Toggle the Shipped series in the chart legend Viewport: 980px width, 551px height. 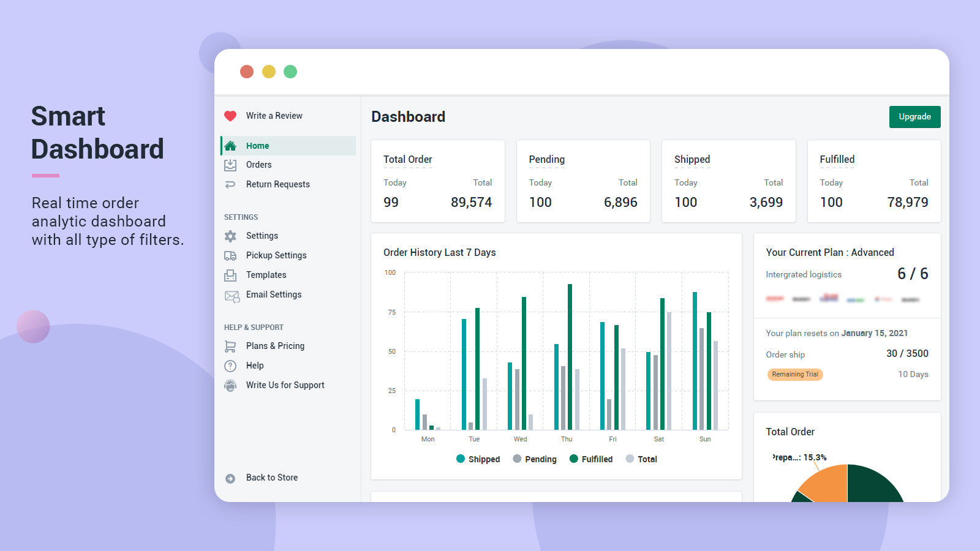(x=478, y=459)
